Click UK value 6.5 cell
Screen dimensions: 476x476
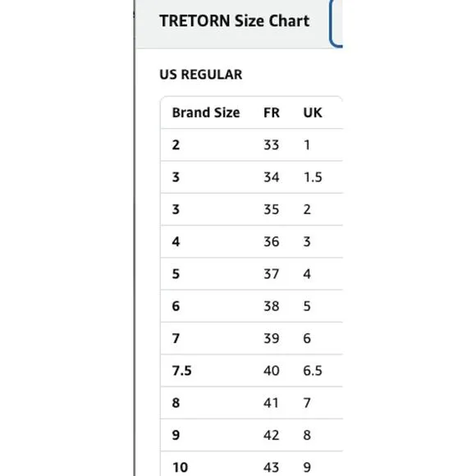pyautogui.click(x=313, y=371)
